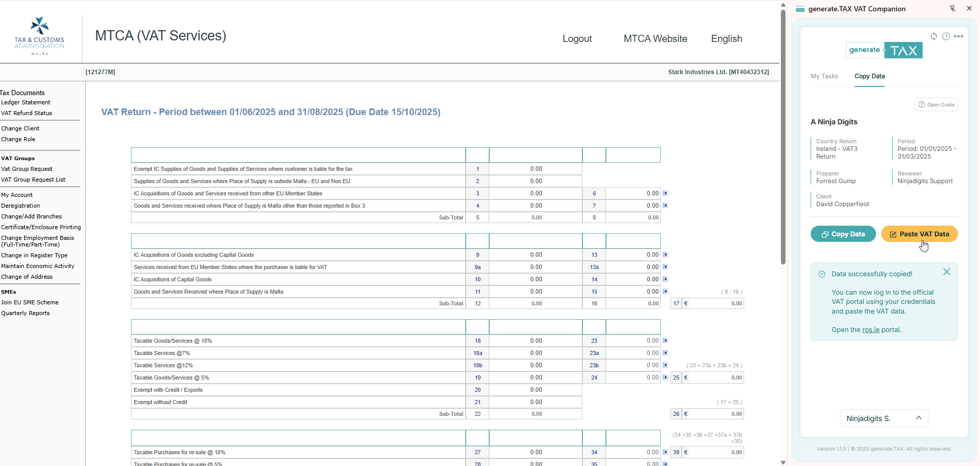The height and width of the screenshot is (466, 980).
Task: Click the Open Guide button
Action: (x=936, y=105)
